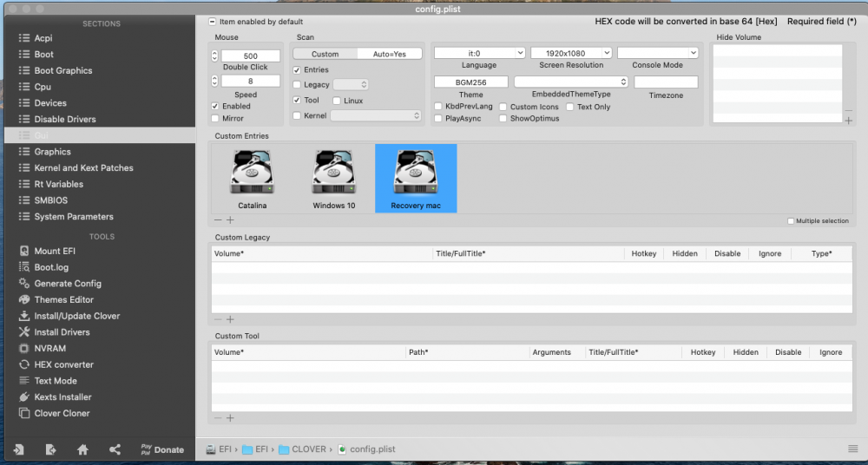Screen dimensions: 868x465
Task: Enable the ShowOptimus checkbox
Action: tap(503, 119)
